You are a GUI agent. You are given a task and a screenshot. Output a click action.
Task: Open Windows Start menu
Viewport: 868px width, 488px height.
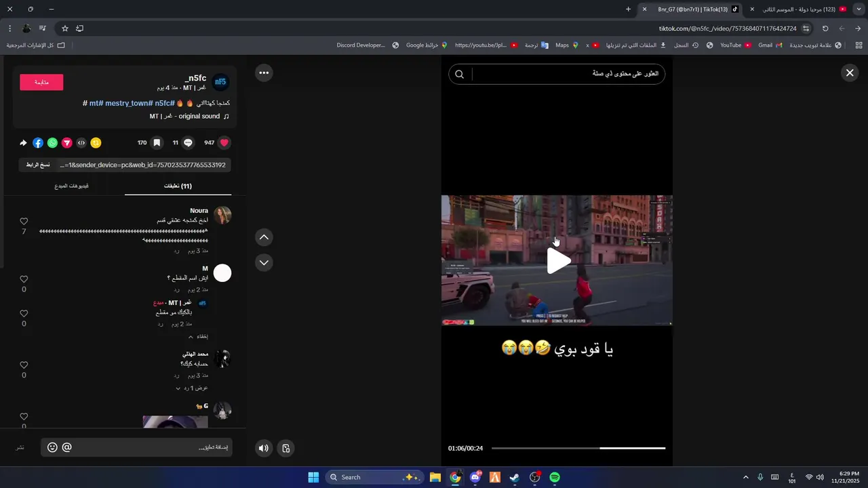click(x=313, y=477)
